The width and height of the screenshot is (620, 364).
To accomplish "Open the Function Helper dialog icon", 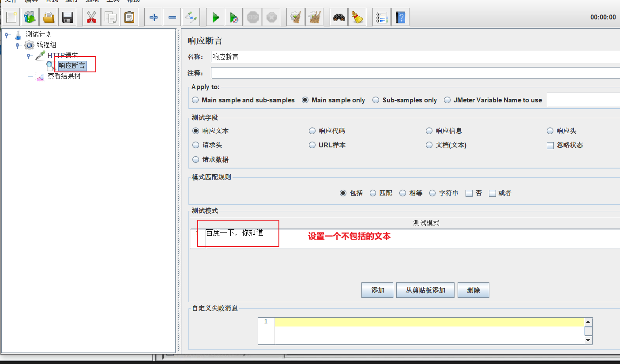I will [x=381, y=18].
